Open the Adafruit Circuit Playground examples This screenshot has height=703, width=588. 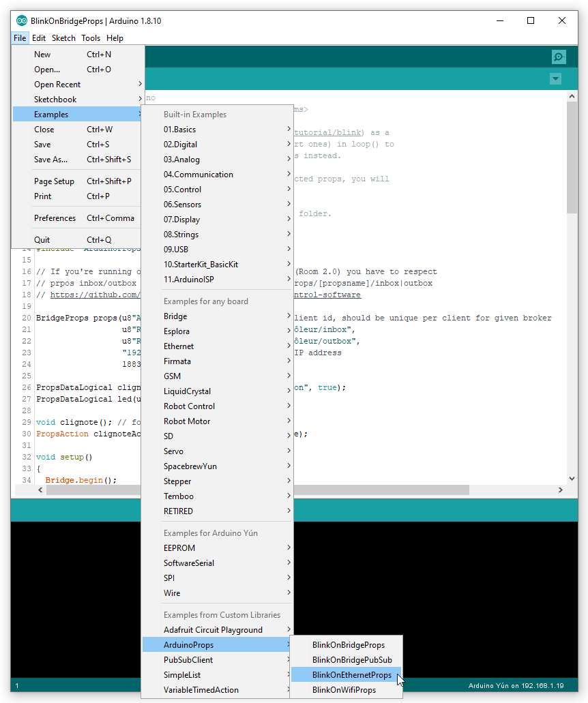[218, 630]
